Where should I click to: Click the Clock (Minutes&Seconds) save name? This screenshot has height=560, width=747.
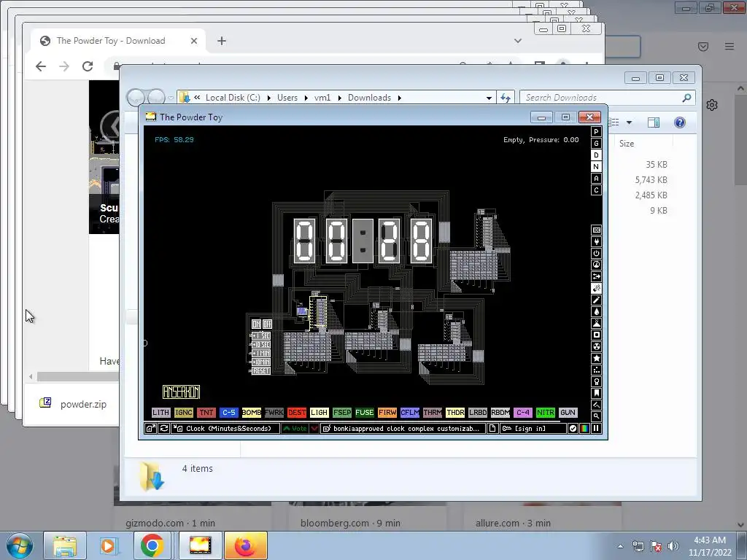point(225,429)
